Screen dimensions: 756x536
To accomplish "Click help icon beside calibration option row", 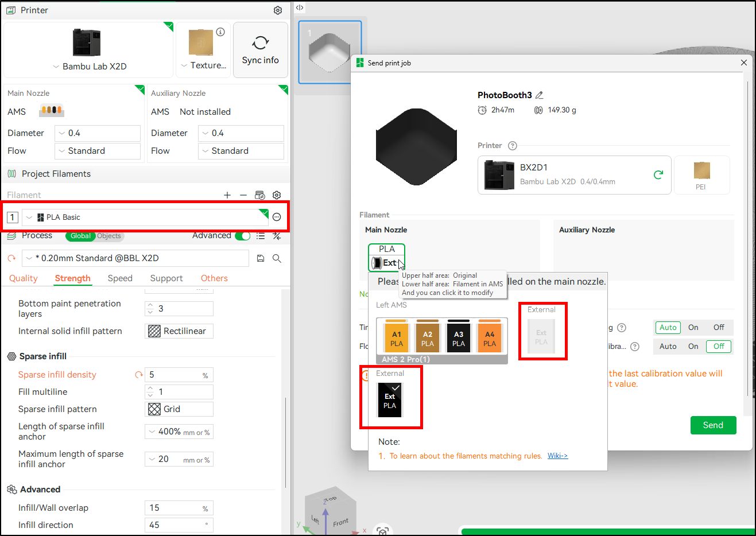I will tap(635, 347).
